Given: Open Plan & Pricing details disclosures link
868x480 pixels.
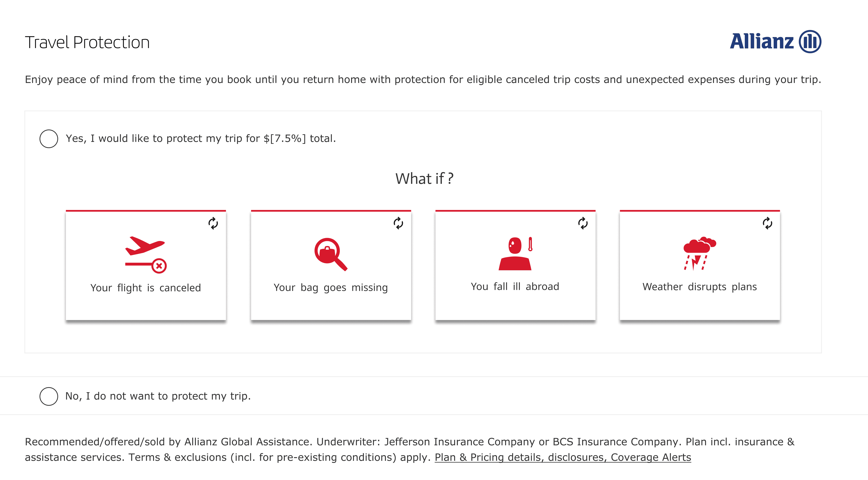Looking at the screenshot, I should [x=562, y=458].
